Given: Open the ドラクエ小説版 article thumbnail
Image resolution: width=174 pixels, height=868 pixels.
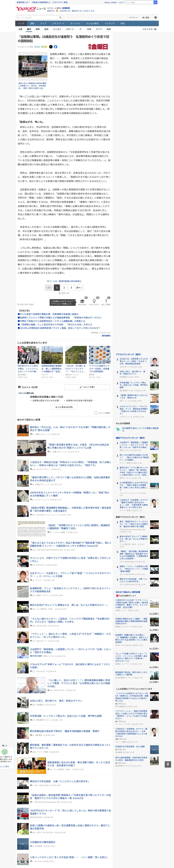Looking at the screenshot, I should [100, 355].
